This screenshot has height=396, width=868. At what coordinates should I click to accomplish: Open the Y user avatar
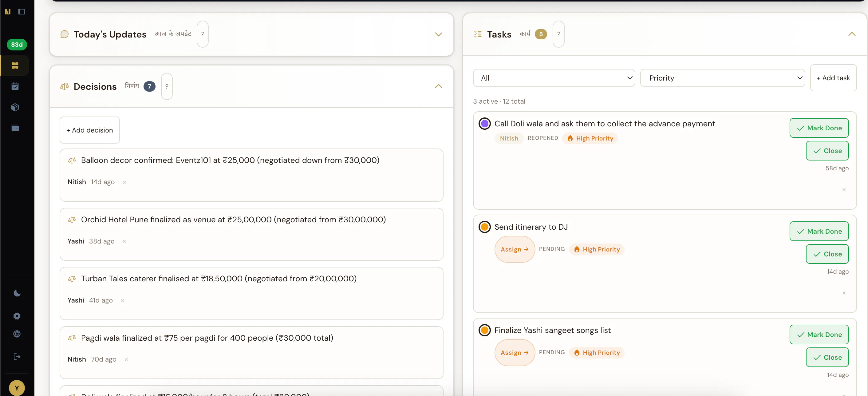click(17, 388)
